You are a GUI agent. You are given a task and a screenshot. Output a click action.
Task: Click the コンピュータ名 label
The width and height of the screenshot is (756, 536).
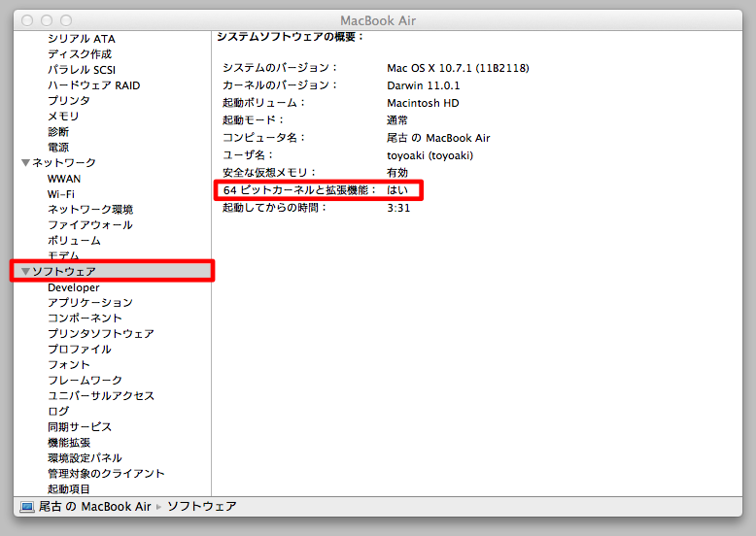tap(264, 138)
